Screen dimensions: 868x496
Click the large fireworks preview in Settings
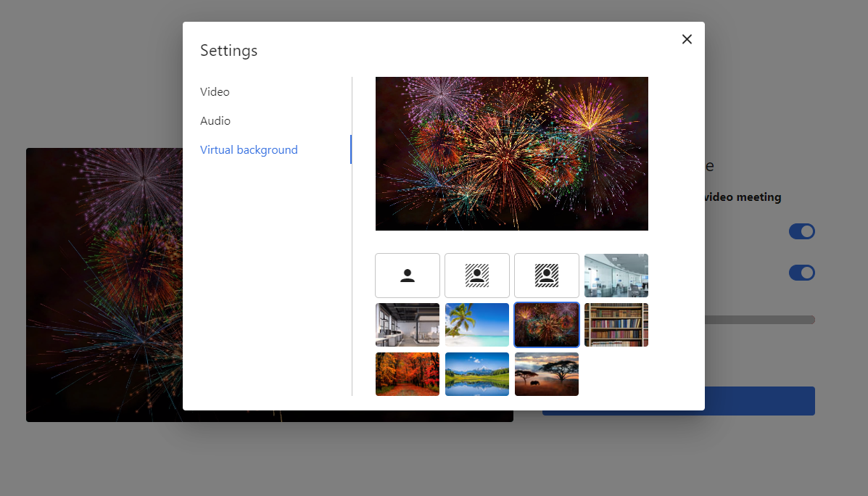511,154
